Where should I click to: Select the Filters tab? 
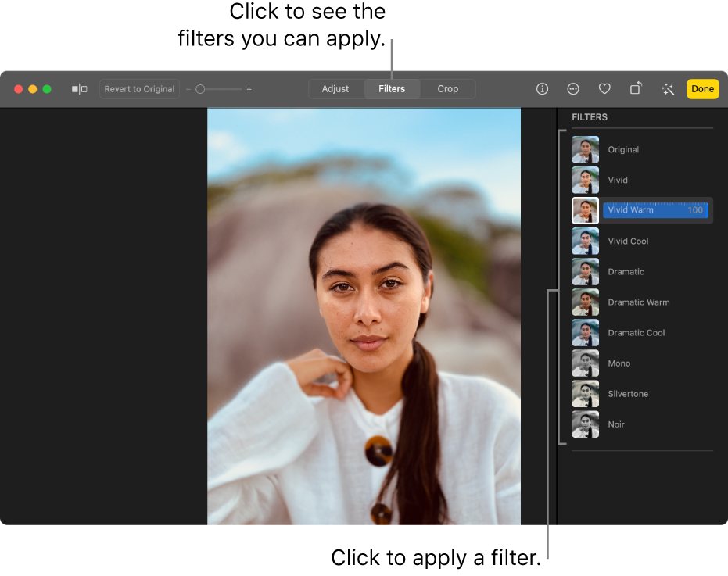[x=392, y=88]
